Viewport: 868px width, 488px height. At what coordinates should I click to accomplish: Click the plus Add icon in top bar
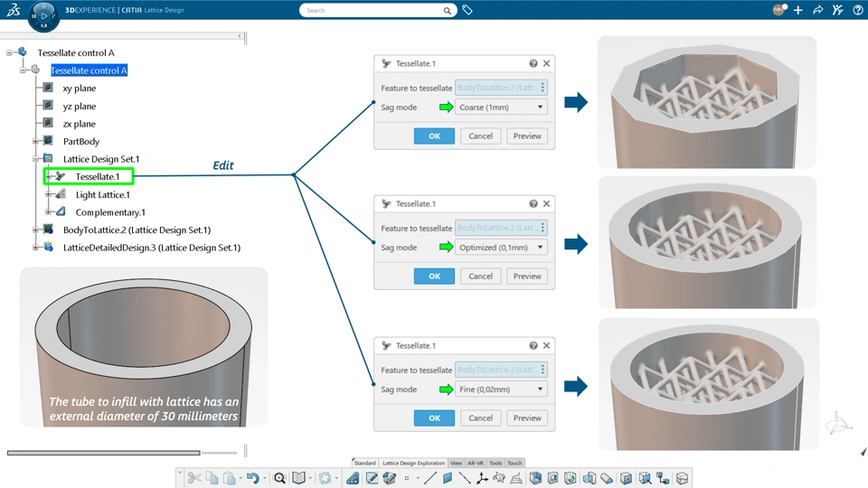[797, 10]
